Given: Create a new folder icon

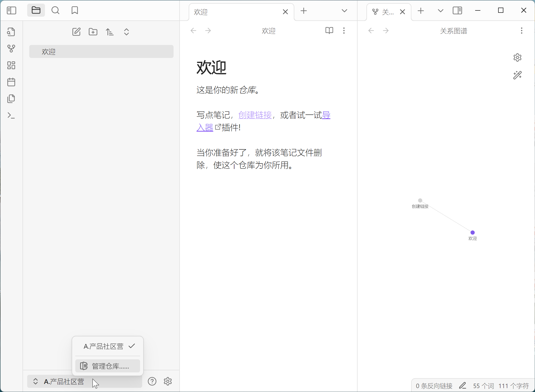Looking at the screenshot, I should [93, 32].
